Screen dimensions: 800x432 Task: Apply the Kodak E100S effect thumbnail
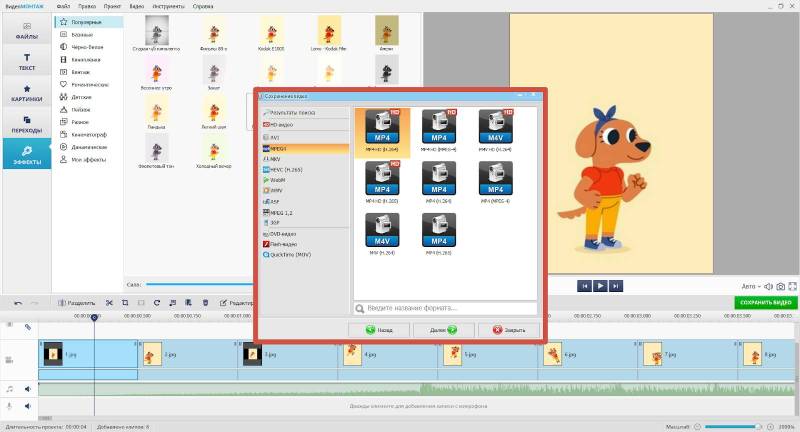click(x=271, y=33)
